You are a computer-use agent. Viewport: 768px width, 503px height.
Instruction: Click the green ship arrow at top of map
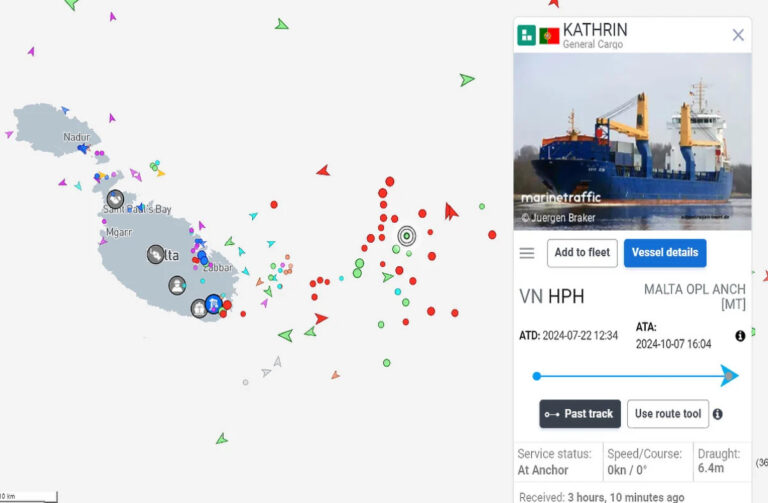pos(281,24)
